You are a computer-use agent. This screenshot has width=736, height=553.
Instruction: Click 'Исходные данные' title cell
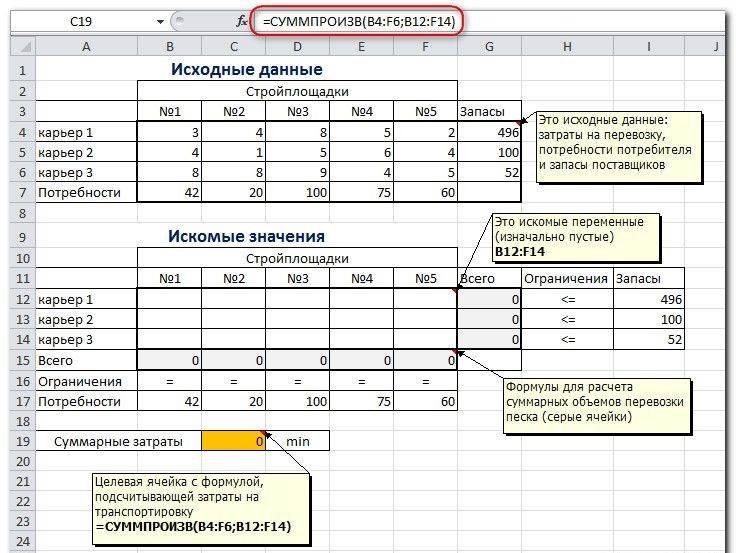[x=246, y=69]
